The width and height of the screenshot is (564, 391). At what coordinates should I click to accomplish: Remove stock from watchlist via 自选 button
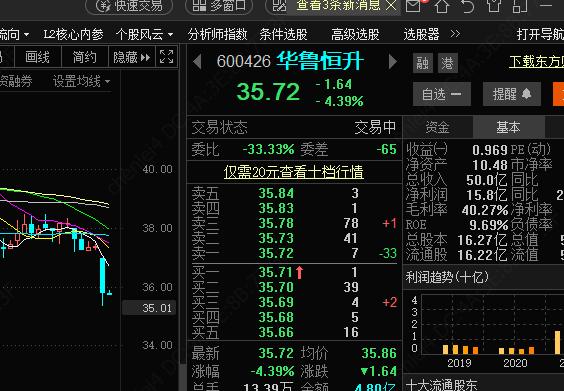pyautogui.click(x=442, y=94)
